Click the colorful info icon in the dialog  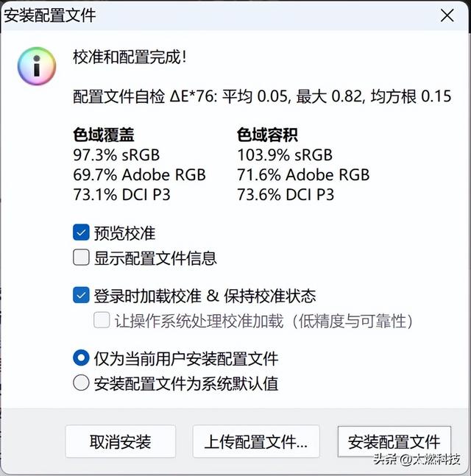pos(36,65)
